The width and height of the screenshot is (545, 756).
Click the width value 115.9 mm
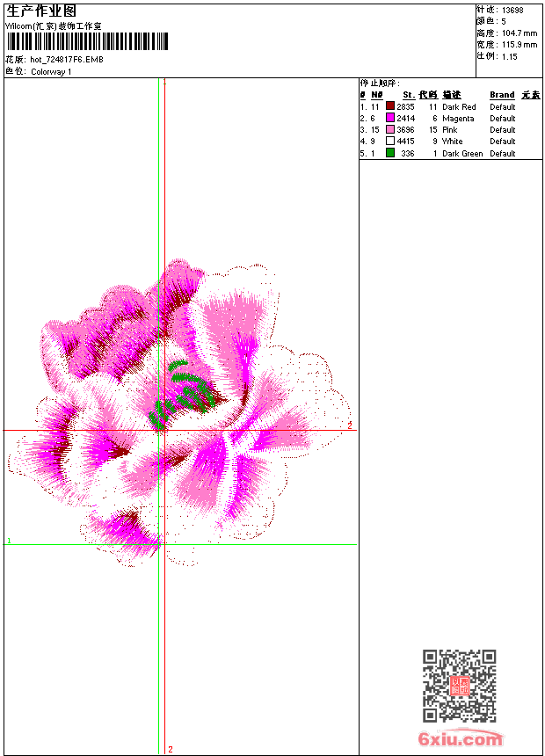click(x=519, y=44)
